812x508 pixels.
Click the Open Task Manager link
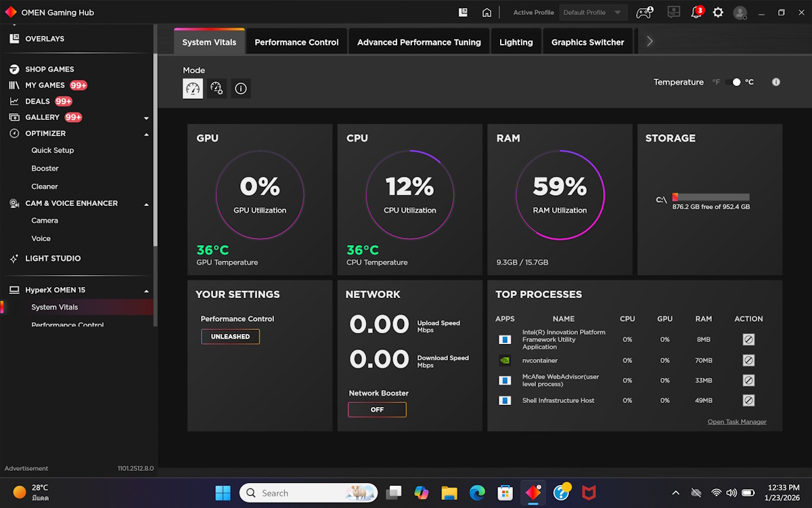[x=737, y=422]
